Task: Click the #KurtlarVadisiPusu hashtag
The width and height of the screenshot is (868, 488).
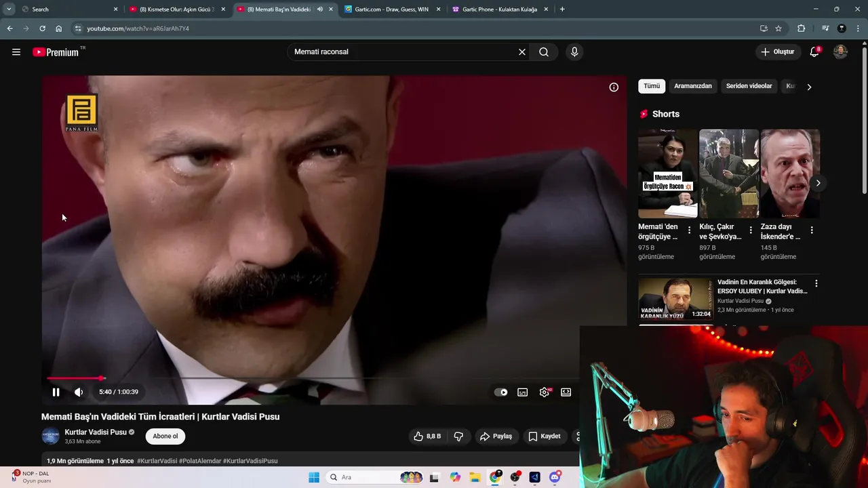Action: coord(250,461)
